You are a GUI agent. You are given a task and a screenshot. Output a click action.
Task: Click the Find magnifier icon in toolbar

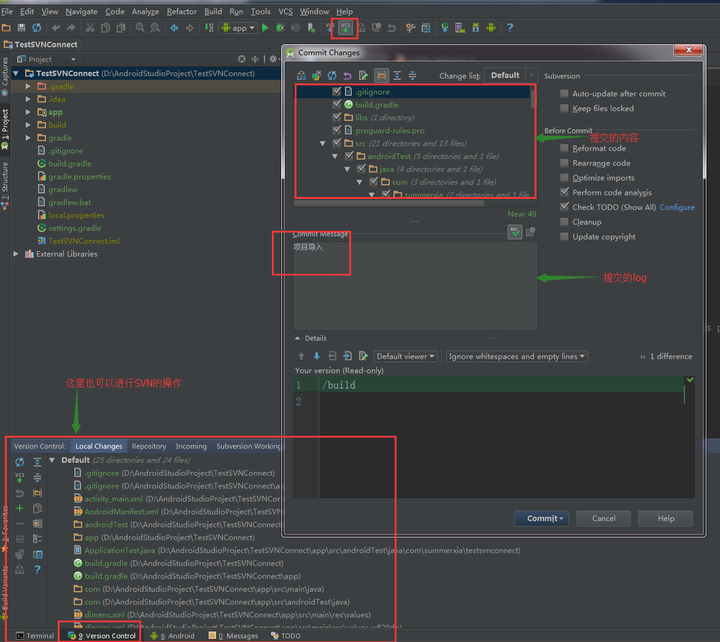(140, 28)
